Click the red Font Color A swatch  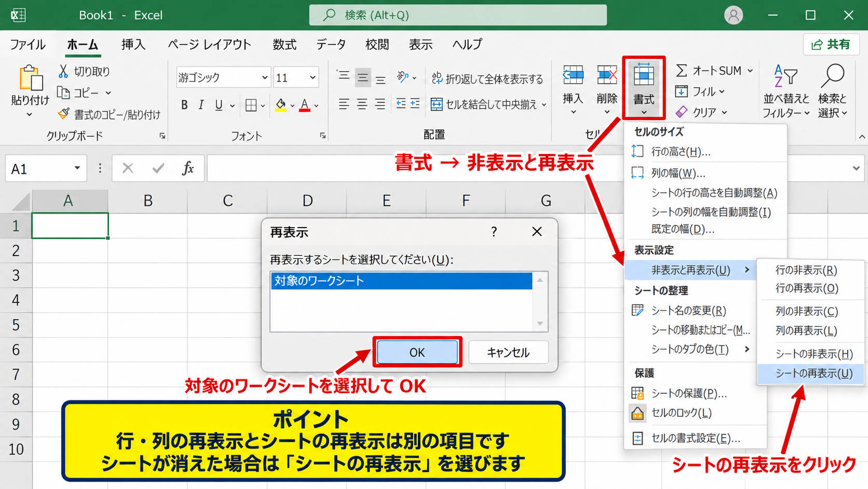pyautogui.click(x=305, y=105)
